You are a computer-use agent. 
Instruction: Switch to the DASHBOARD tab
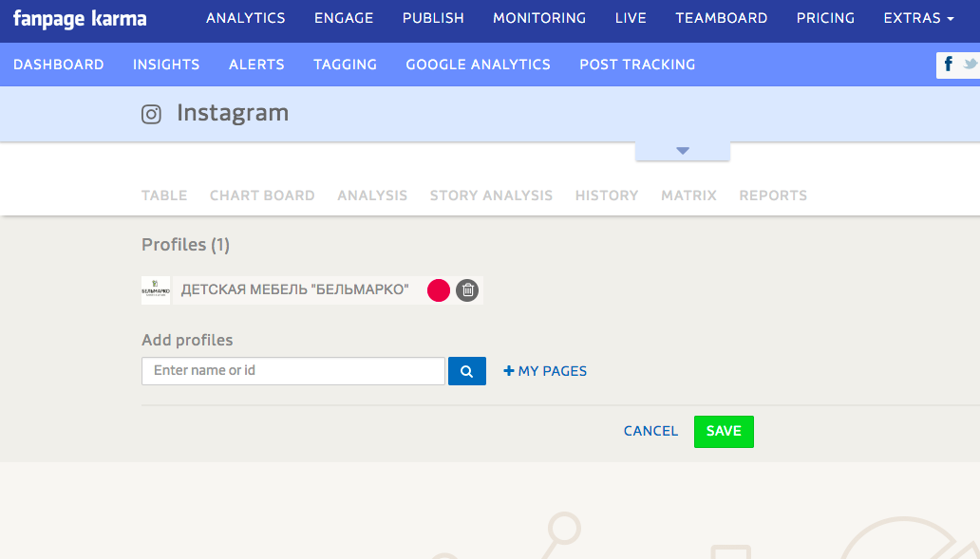coord(59,65)
